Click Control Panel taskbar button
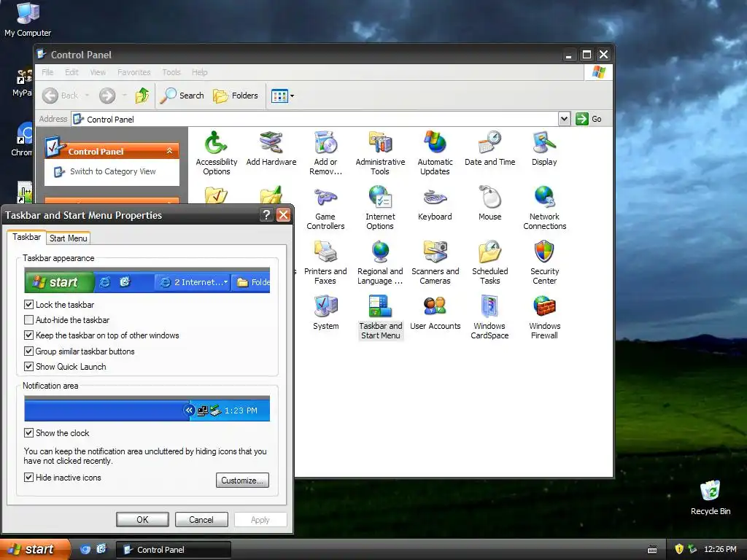 [174, 550]
